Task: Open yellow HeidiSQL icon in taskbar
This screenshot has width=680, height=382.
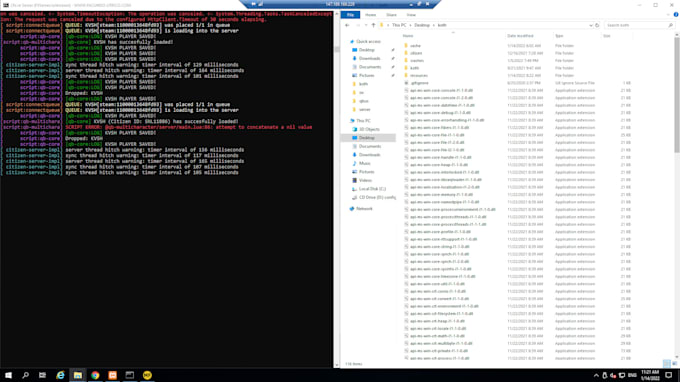Action: [147, 375]
